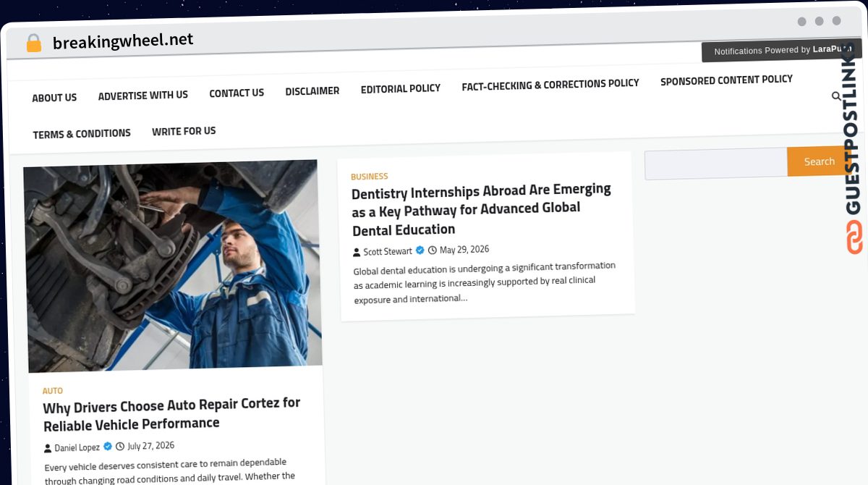The height and width of the screenshot is (485, 868).
Task: Click the author icon next to Daniel Lopez
Action: 48,449
